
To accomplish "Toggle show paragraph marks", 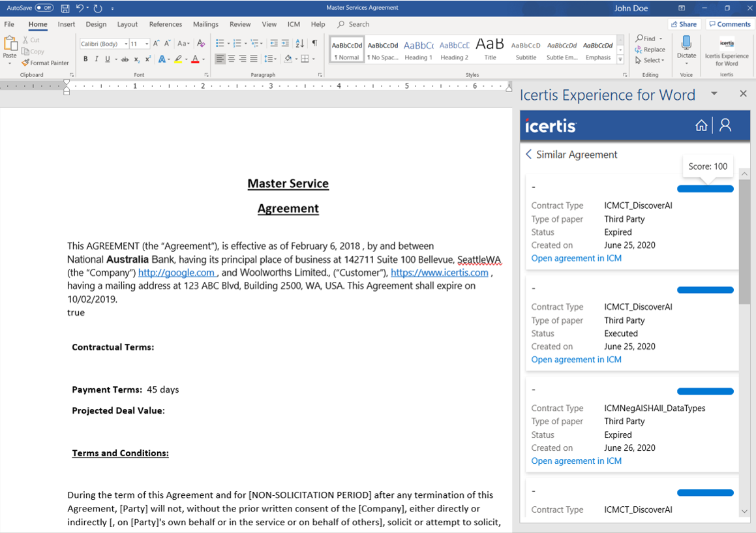I will pos(314,44).
